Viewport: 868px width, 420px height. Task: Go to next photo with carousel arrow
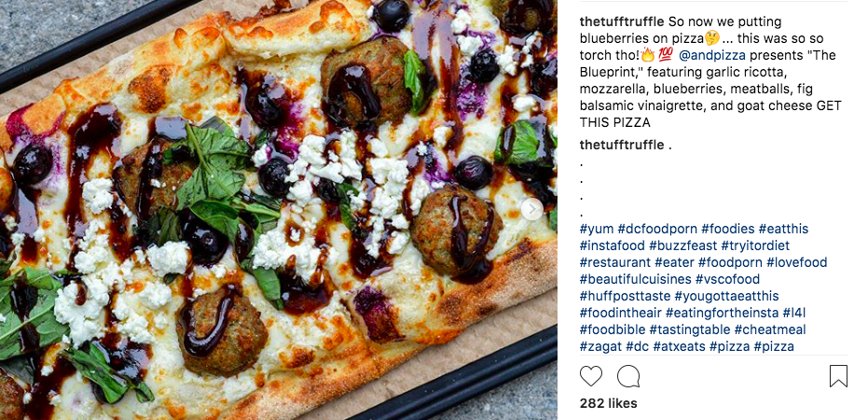coord(532,209)
